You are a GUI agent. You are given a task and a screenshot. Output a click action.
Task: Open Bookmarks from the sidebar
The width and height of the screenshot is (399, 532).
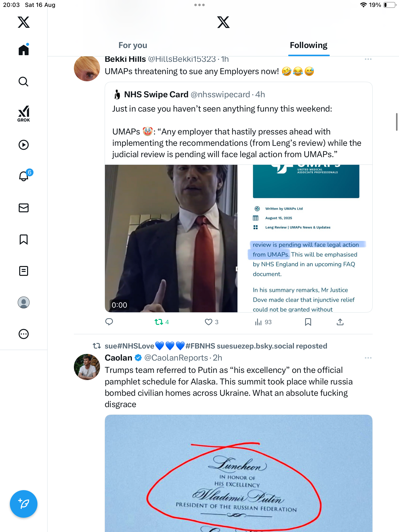pos(24,239)
